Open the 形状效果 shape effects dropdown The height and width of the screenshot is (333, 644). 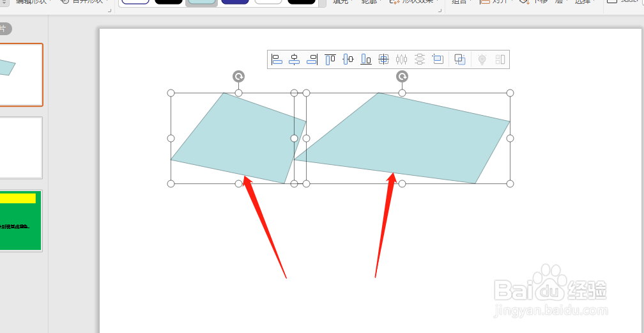click(413, 2)
